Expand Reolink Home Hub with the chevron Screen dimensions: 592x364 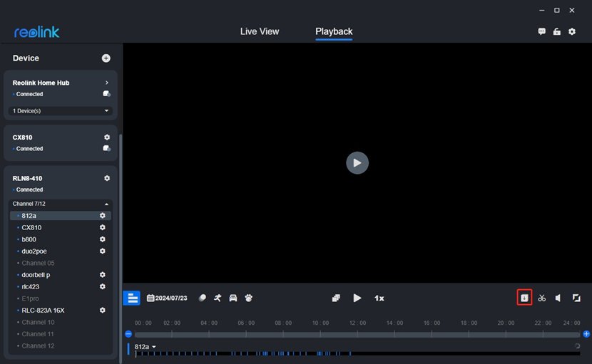[107, 83]
